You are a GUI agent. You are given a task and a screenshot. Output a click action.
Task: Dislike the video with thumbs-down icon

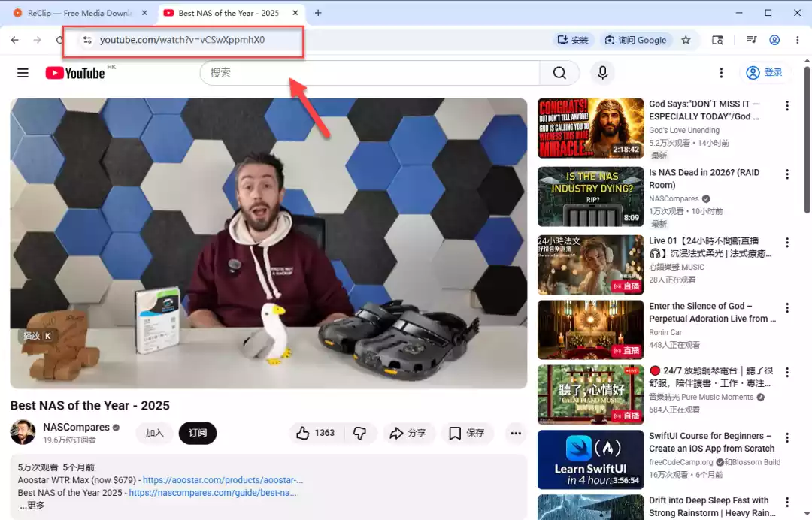(360, 433)
